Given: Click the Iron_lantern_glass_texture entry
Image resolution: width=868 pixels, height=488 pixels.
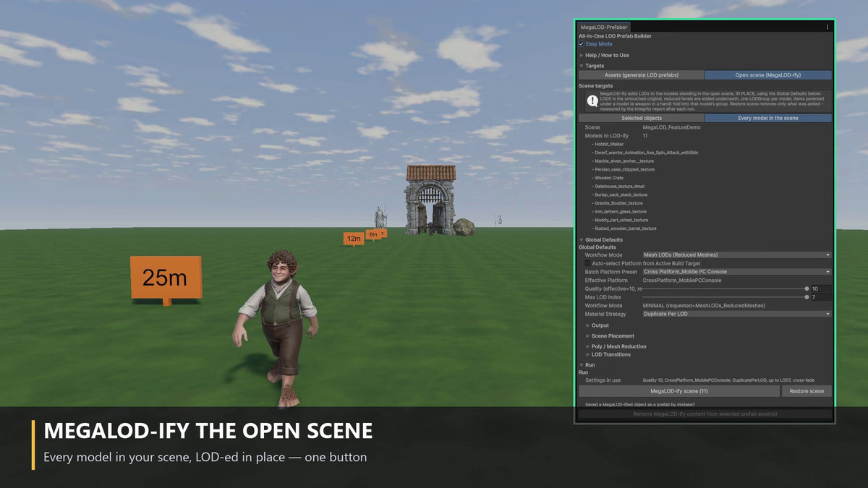Looking at the screenshot, I should pos(619,212).
